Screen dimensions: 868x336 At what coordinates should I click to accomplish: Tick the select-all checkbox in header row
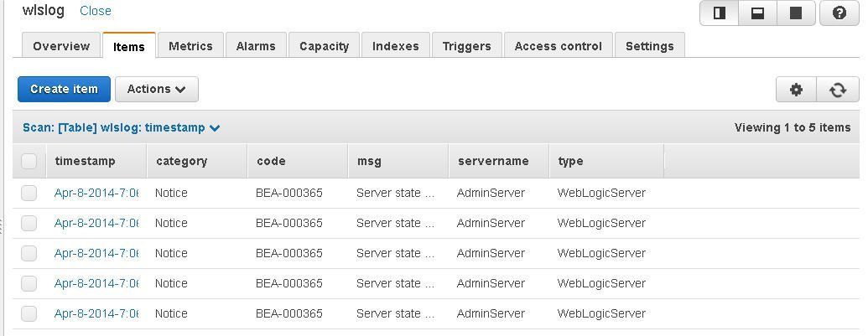pyautogui.click(x=29, y=162)
